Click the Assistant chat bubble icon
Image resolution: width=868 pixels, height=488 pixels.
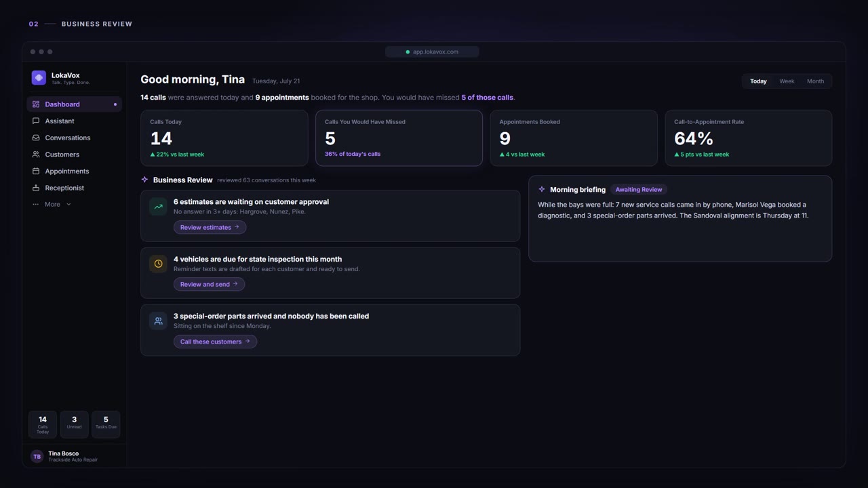(x=36, y=121)
